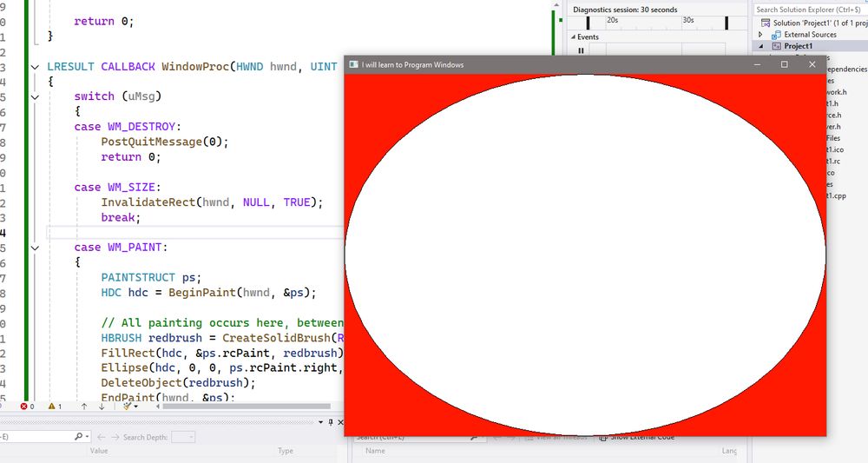Minimize the 'I will learn to Program Windows' window
Image resolution: width=868 pixels, height=463 pixels.
point(757,65)
